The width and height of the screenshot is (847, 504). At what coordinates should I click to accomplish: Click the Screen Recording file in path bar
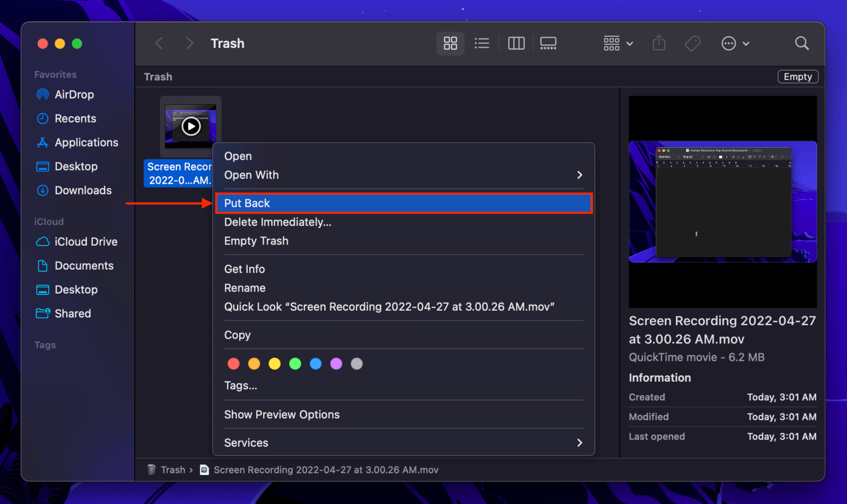click(x=319, y=470)
